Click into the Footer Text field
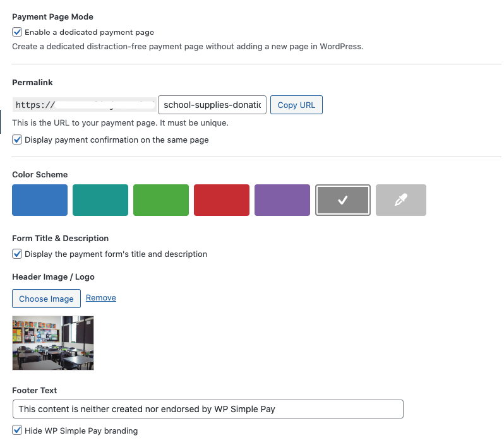Image resolution: width=504 pixels, height=445 pixels. pos(208,409)
